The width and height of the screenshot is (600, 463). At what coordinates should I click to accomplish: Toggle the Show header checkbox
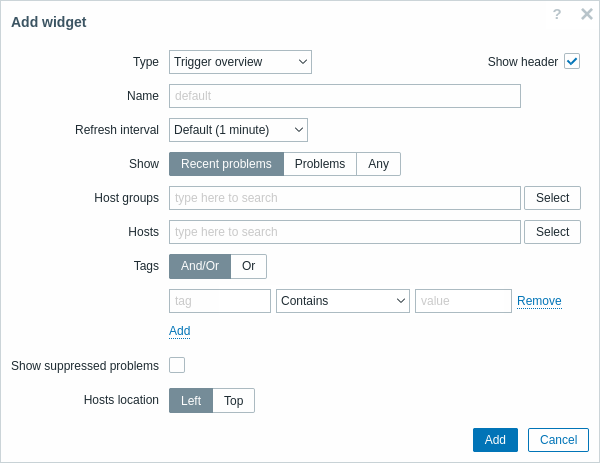[x=572, y=61]
